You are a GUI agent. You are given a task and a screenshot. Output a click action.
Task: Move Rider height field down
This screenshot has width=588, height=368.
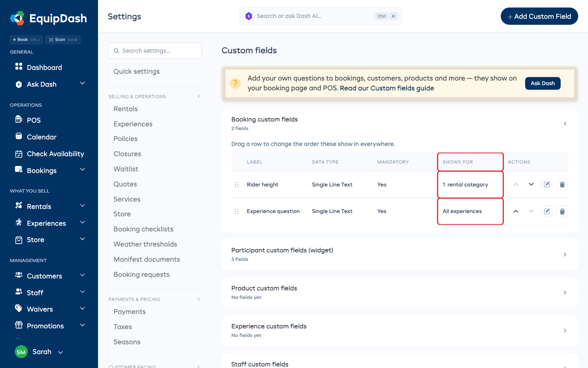(531, 184)
